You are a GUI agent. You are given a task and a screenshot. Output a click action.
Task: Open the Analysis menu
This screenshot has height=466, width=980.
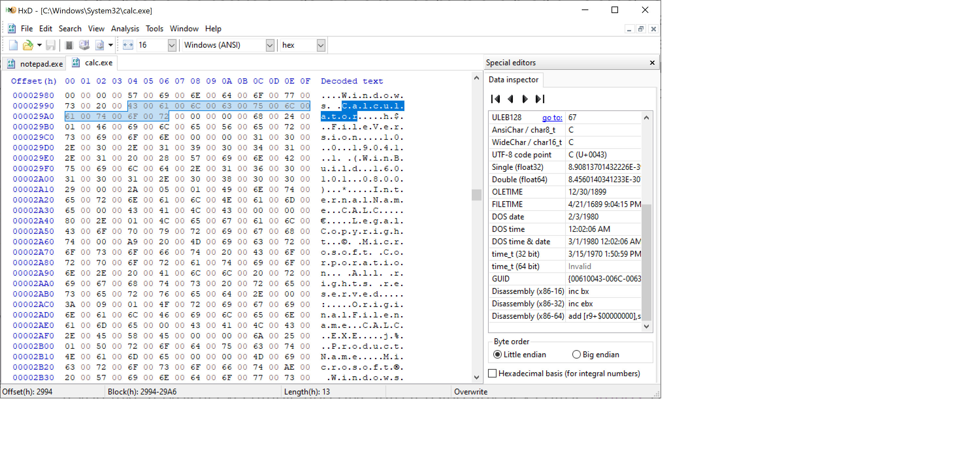click(125, 28)
